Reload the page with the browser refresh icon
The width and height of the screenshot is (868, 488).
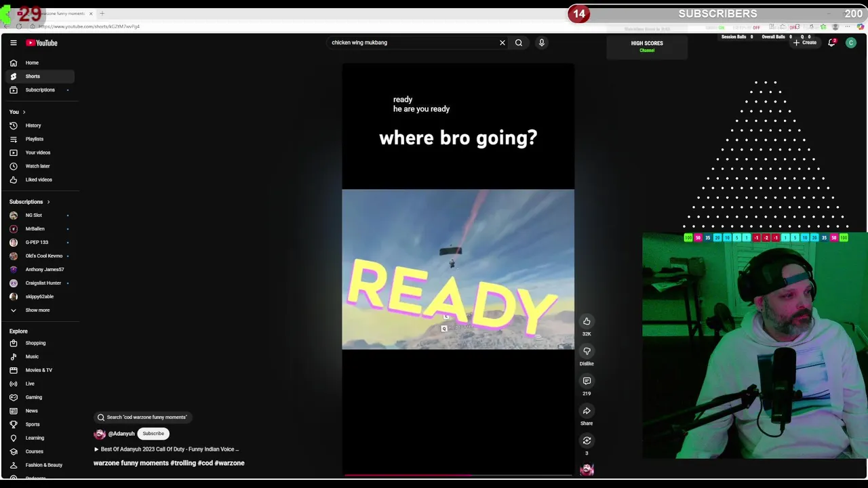pyautogui.click(x=18, y=26)
